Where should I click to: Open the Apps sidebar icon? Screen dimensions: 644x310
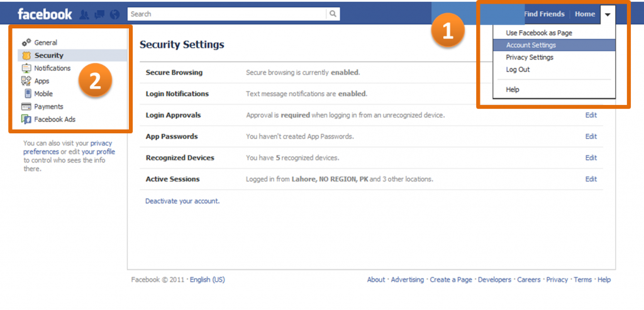[26, 81]
